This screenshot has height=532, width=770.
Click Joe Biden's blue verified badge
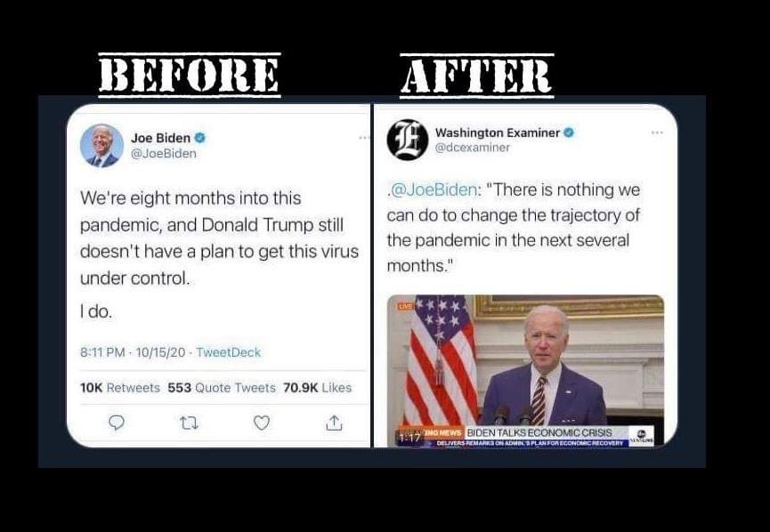(x=200, y=138)
